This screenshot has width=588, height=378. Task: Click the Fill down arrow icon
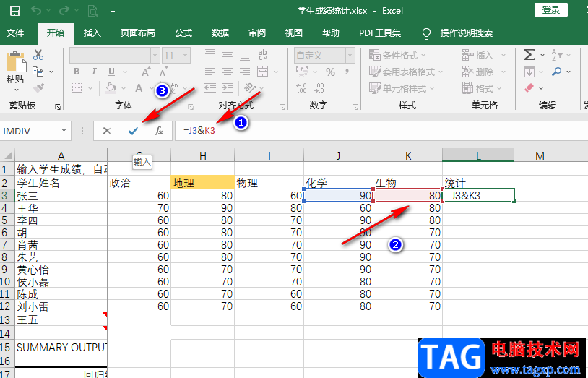pyautogui.click(x=529, y=72)
